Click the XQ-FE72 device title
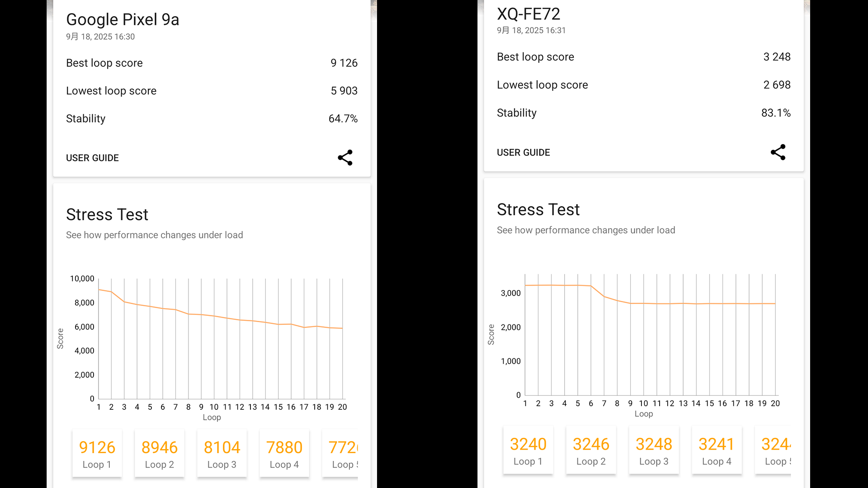The height and width of the screenshot is (488, 868). (x=528, y=14)
